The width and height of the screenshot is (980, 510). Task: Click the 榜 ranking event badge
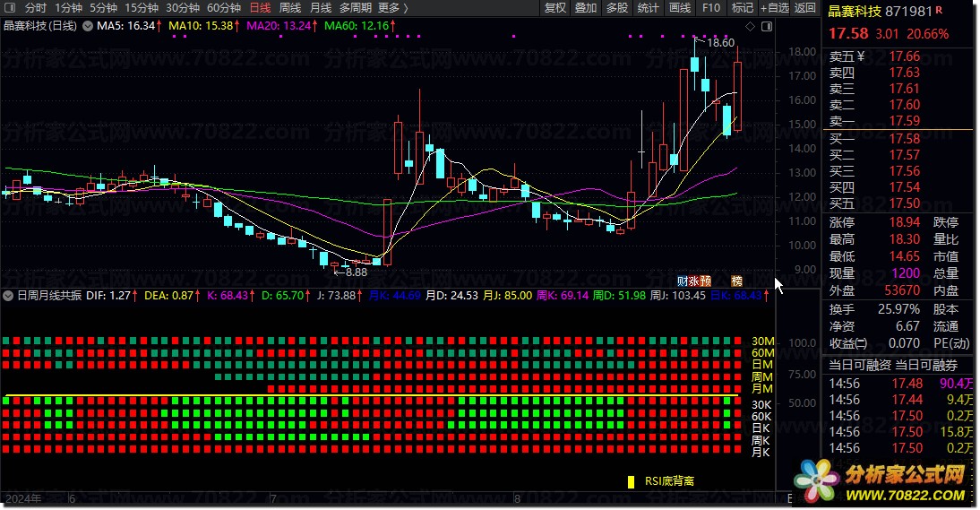(737, 281)
